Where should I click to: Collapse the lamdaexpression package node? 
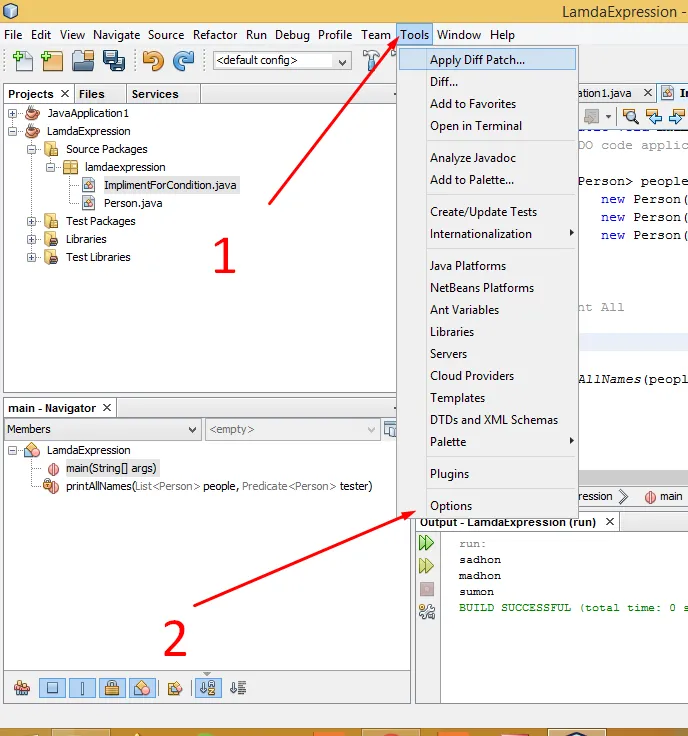pos(50,167)
